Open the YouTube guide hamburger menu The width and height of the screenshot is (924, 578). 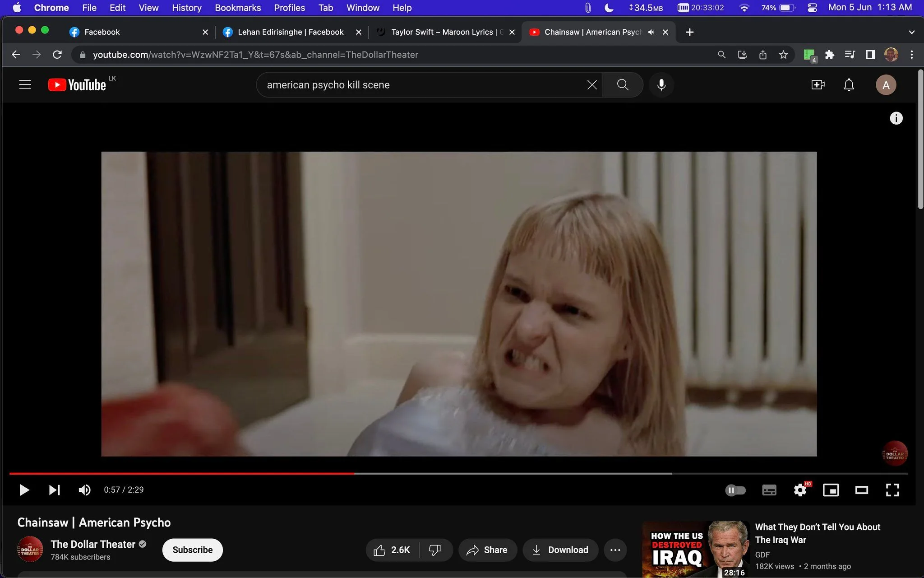point(25,84)
